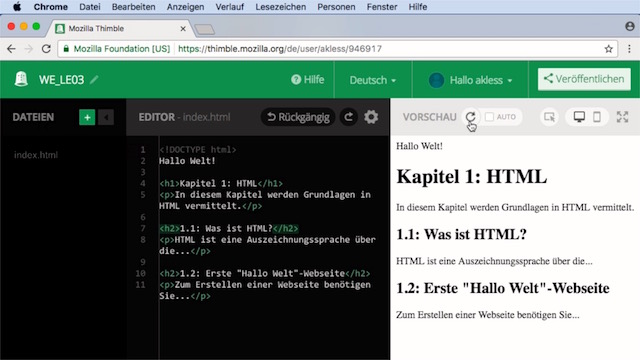The height and width of the screenshot is (360, 640).
Task: Click the WE_LE03 project title
Action: coord(62,80)
